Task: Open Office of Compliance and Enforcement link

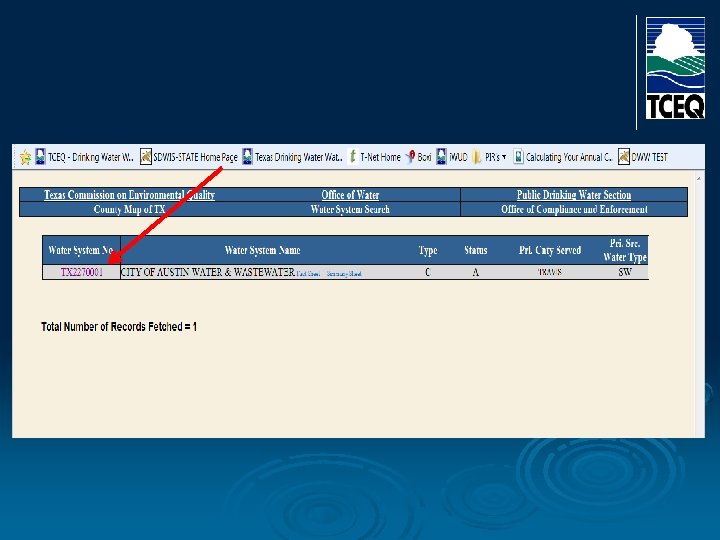Action: click(574, 209)
